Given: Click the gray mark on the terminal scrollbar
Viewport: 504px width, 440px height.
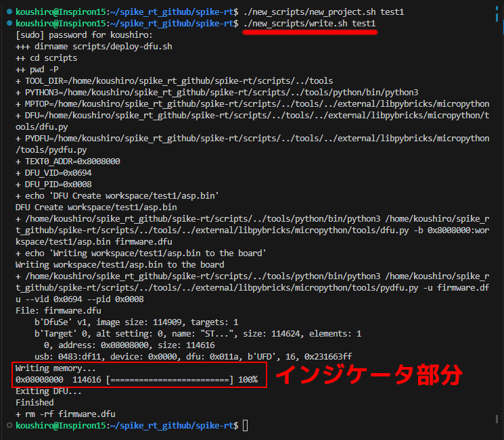Looking at the screenshot, I should [x=497, y=419].
